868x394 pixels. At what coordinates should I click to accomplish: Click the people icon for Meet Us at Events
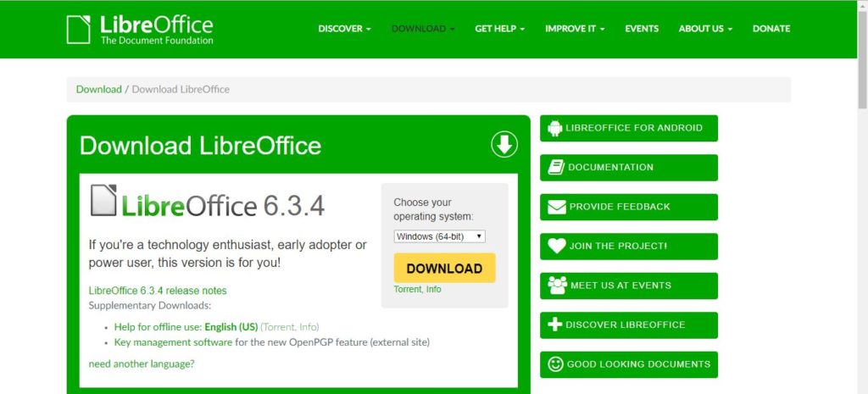[x=557, y=286]
